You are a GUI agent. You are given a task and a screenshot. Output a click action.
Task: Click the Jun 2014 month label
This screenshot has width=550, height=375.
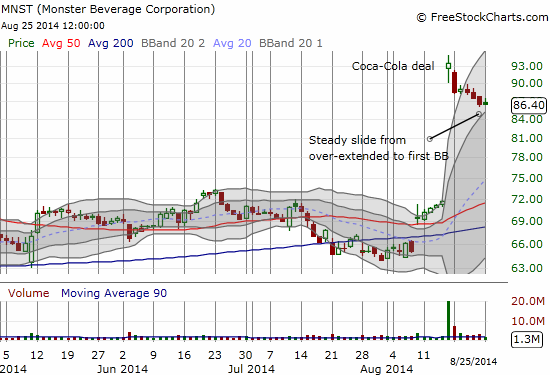(x=122, y=369)
